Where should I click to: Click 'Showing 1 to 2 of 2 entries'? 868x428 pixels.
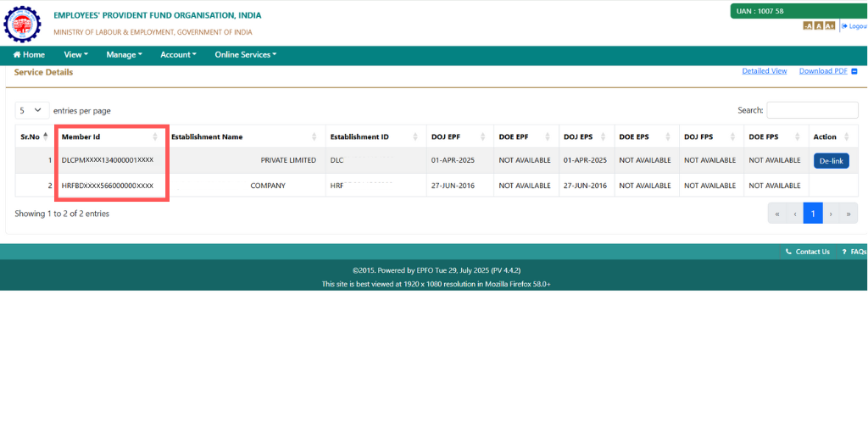point(62,214)
